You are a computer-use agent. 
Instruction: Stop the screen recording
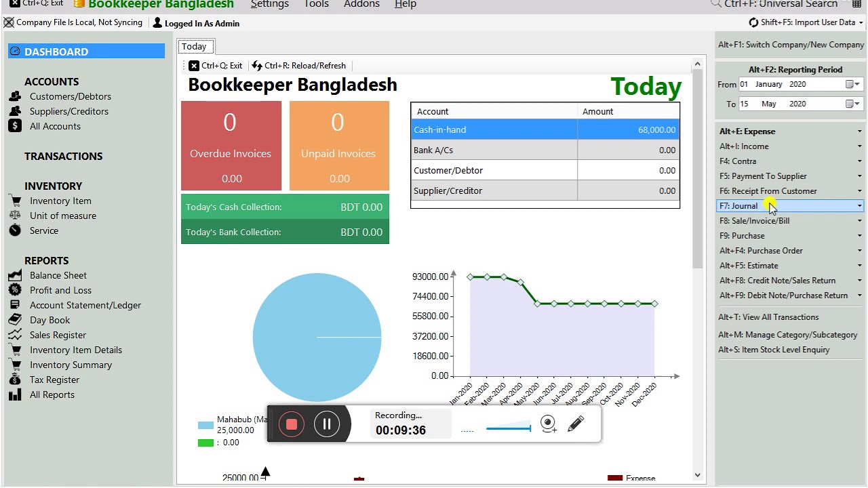(292, 424)
